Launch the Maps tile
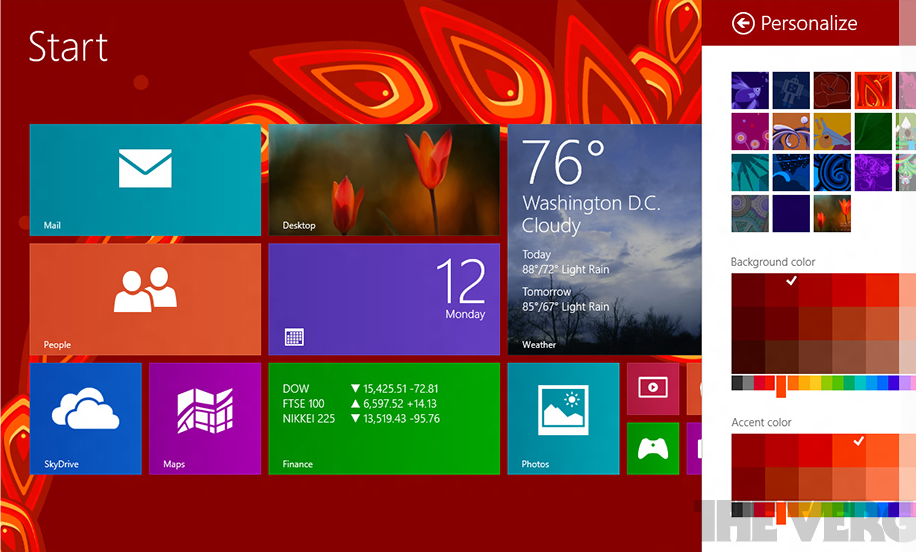Screen dimensions: 916x552 click(x=204, y=418)
